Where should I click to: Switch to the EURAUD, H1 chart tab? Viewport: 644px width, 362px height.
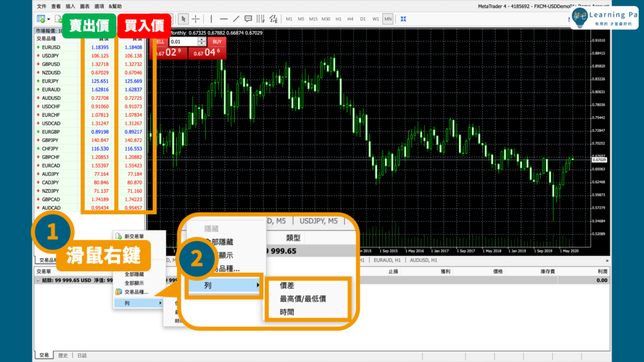click(387, 260)
